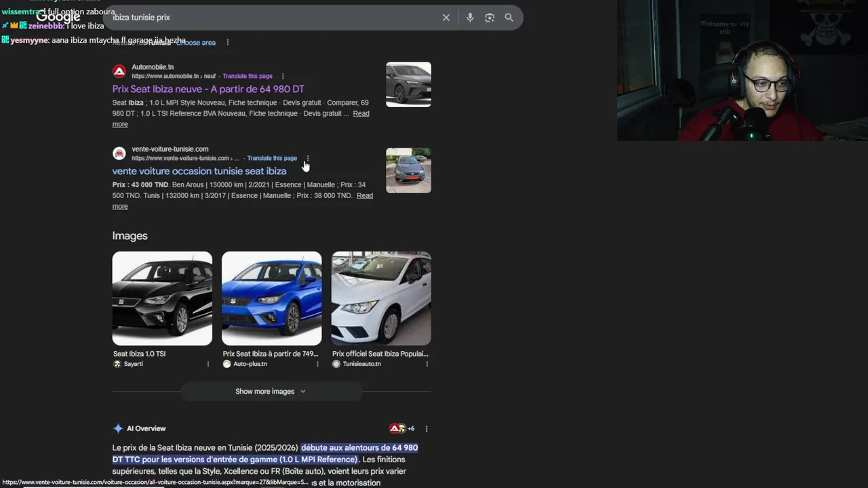
Task: Click the Auto-plus.tn source icon
Action: coord(227,364)
